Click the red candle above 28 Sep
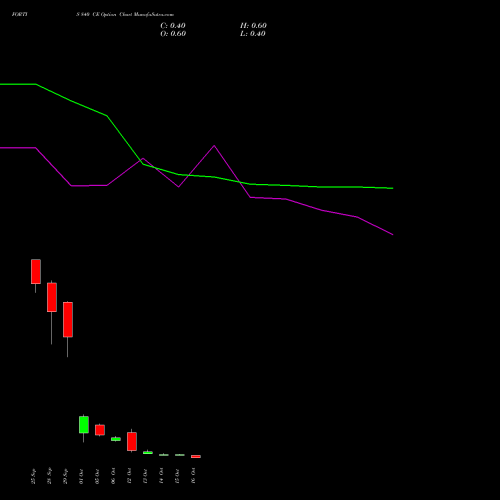This screenshot has width=500, height=500. coord(52,297)
